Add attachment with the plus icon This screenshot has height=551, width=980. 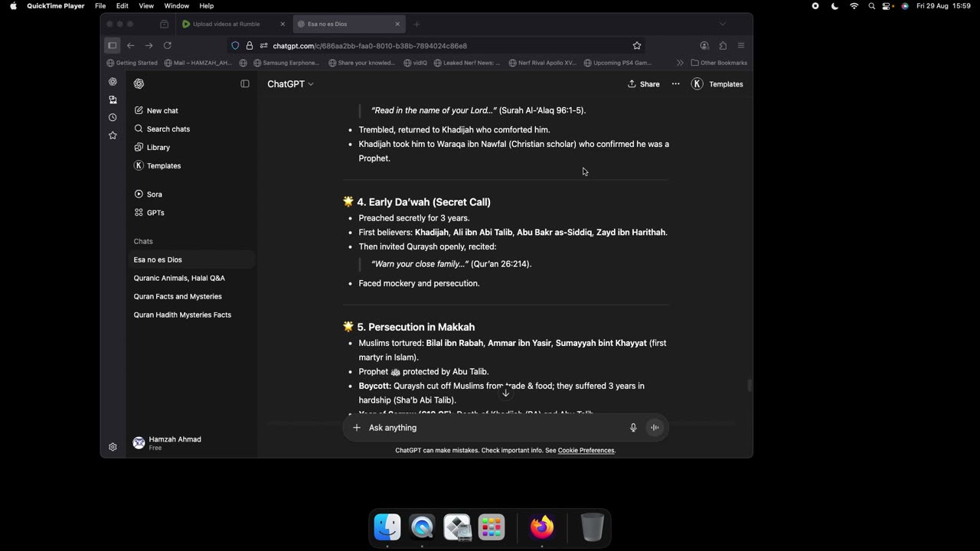[x=356, y=428]
